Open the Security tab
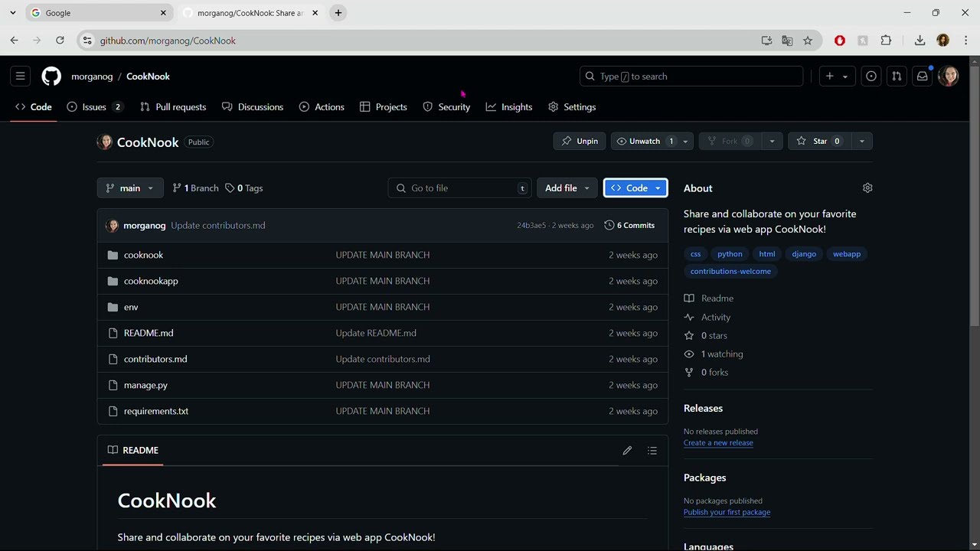Viewport: 980px width, 551px height. click(446, 107)
